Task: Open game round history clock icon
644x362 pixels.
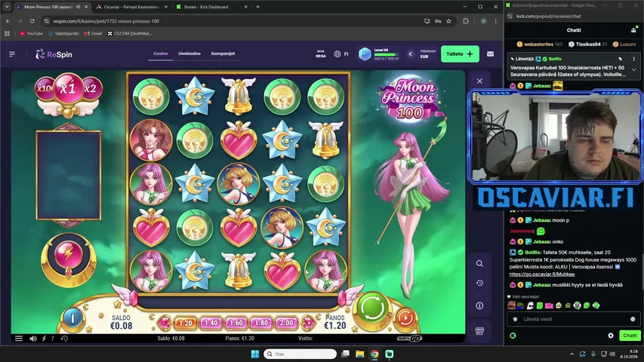Action: click(64, 339)
